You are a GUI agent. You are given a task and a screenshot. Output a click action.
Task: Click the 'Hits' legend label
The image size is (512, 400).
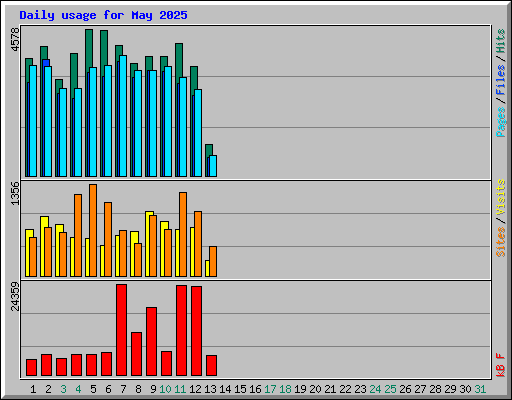(500, 41)
